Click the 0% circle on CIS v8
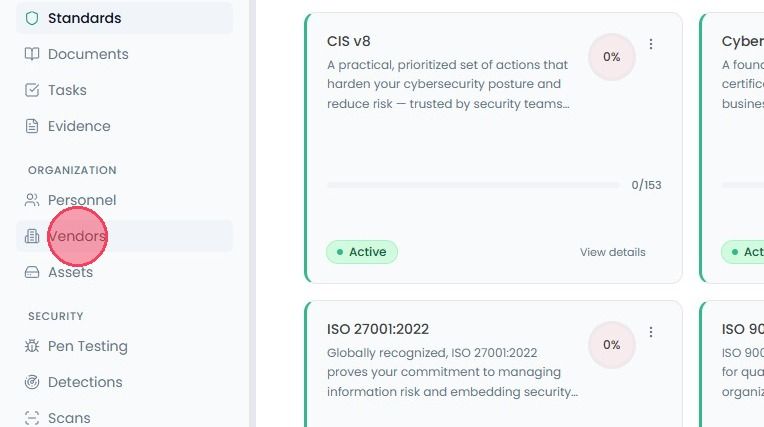Screen dimensions: 764x427 click(611, 57)
